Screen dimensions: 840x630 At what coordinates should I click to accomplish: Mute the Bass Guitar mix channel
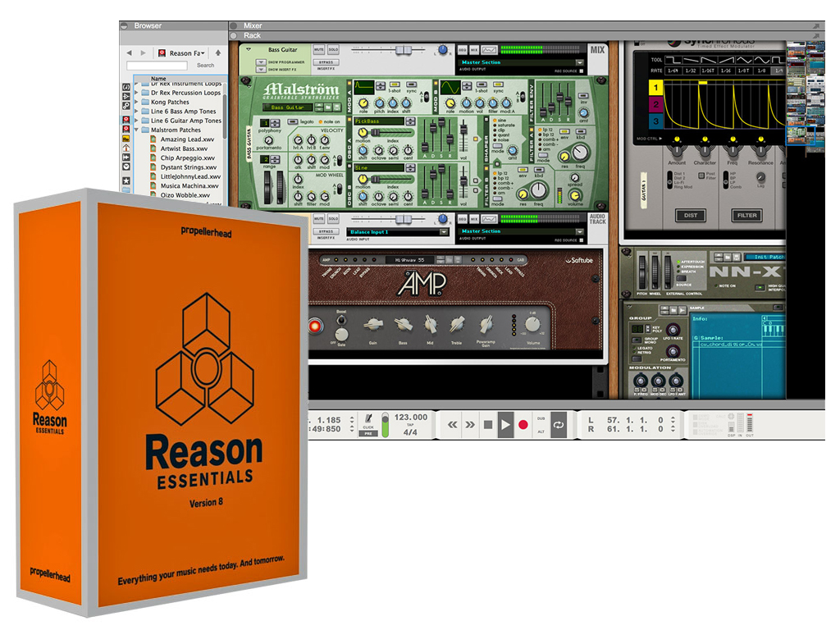click(318, 50)
